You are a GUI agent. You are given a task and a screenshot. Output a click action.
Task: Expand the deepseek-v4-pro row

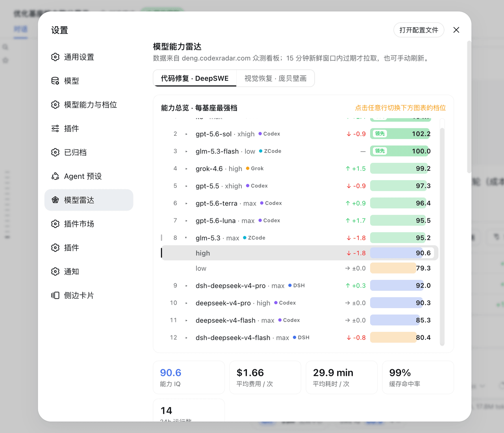click(x=186, y=303)
